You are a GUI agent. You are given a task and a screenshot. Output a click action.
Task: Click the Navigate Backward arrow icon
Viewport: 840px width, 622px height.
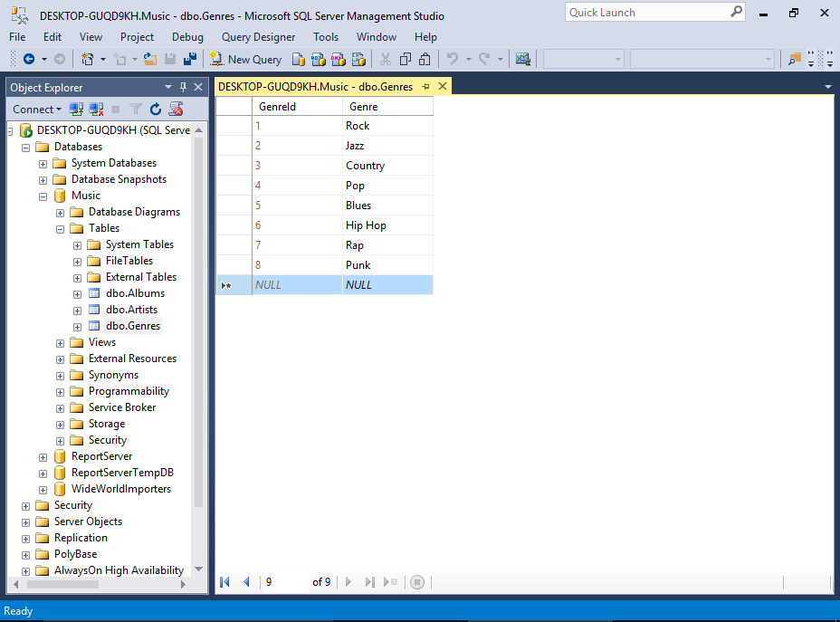pos(29,59)
